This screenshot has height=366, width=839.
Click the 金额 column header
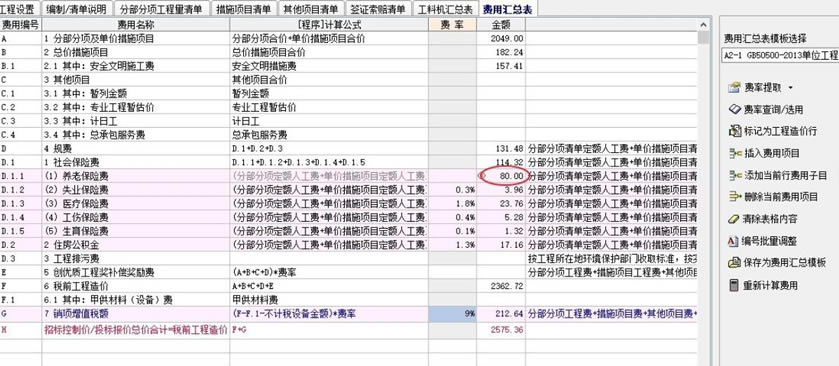coord(501,25)
